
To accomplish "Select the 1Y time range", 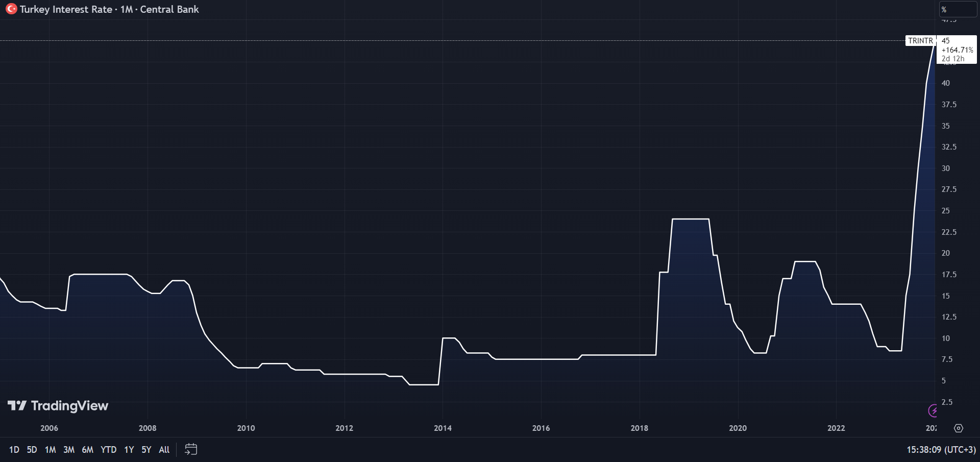I will [x=129, y=450].
